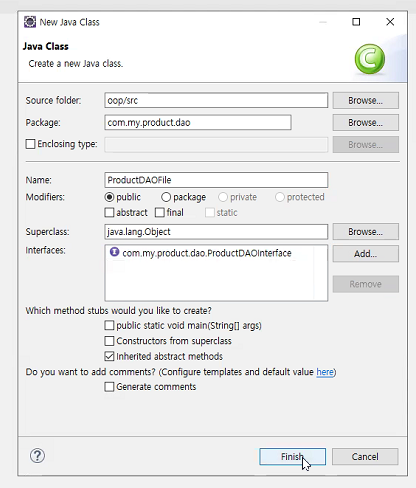This screenshot has height=488, width=416.
Task: Enable the final modifier checkbox
Action: [x=160, y=212]
